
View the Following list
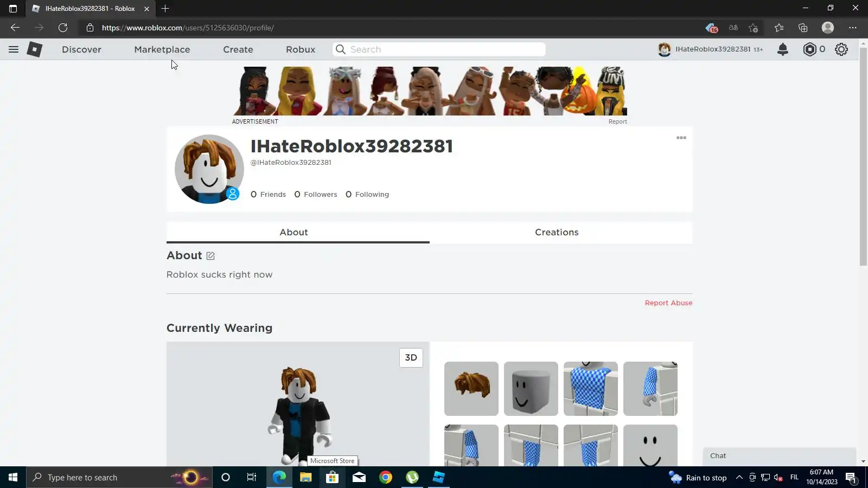(x=367, y=195)
